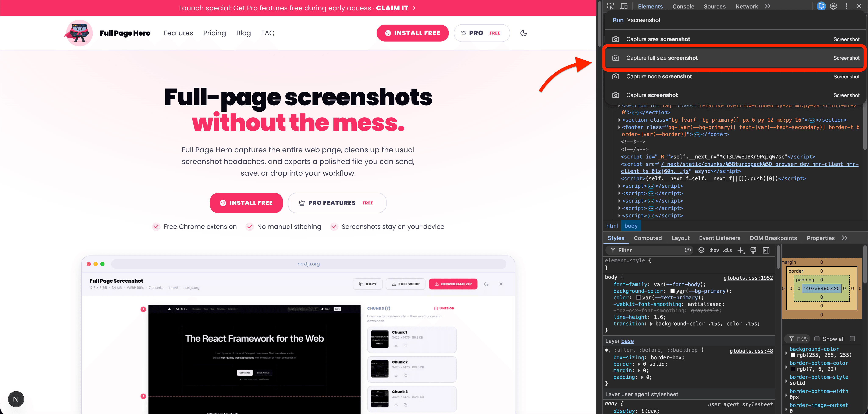
Task: Expand border shorthand in universal rule
Action: point(639,364)
